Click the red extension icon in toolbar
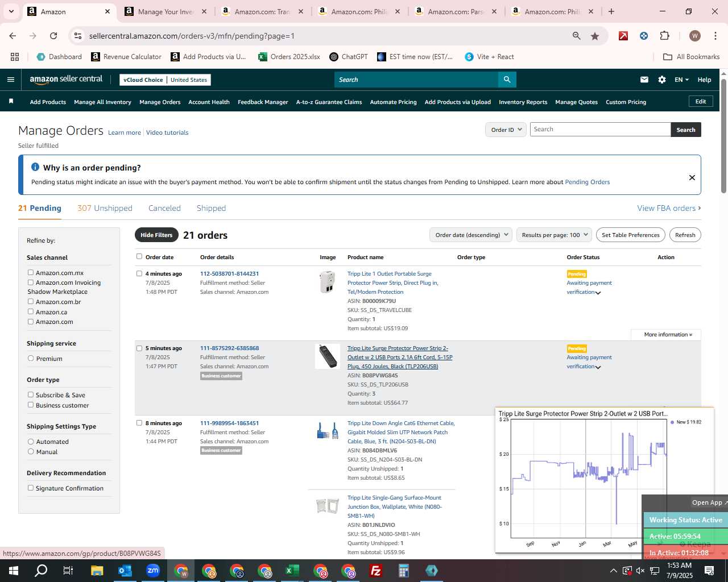 pos(623,36)
